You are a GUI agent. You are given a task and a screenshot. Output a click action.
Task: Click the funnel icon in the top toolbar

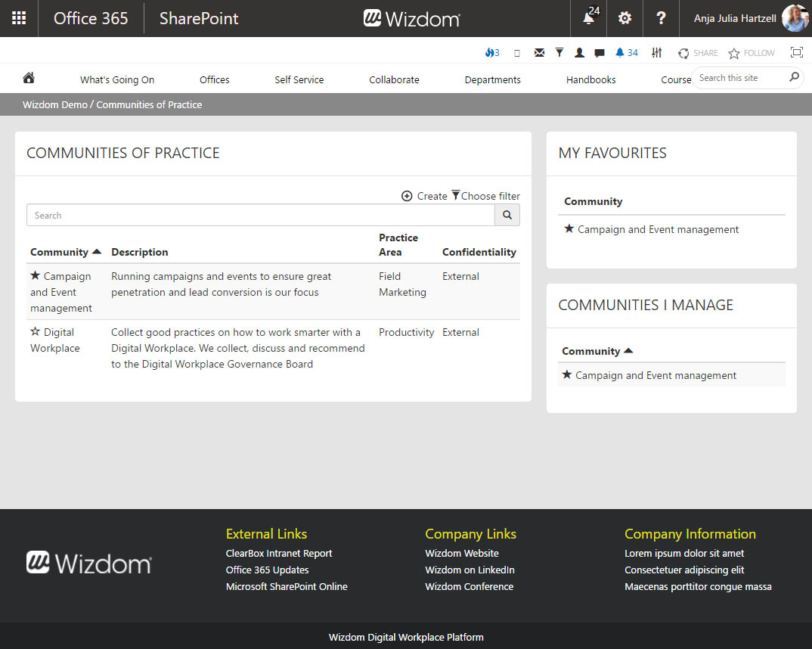pos(559,52)
